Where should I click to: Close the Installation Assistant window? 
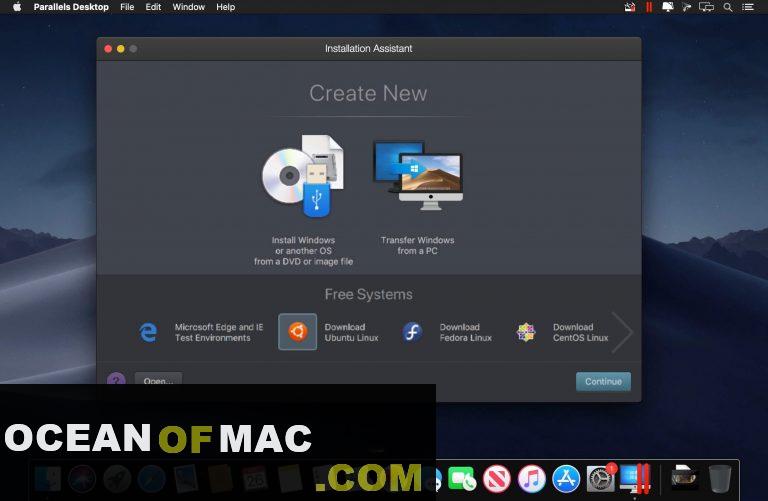click(x=108, y=48)
